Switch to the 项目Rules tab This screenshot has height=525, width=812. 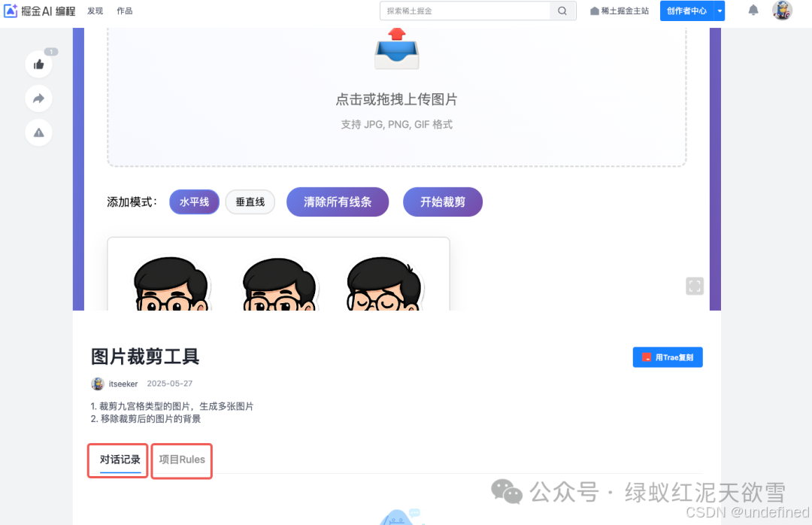tap(182, 460)
